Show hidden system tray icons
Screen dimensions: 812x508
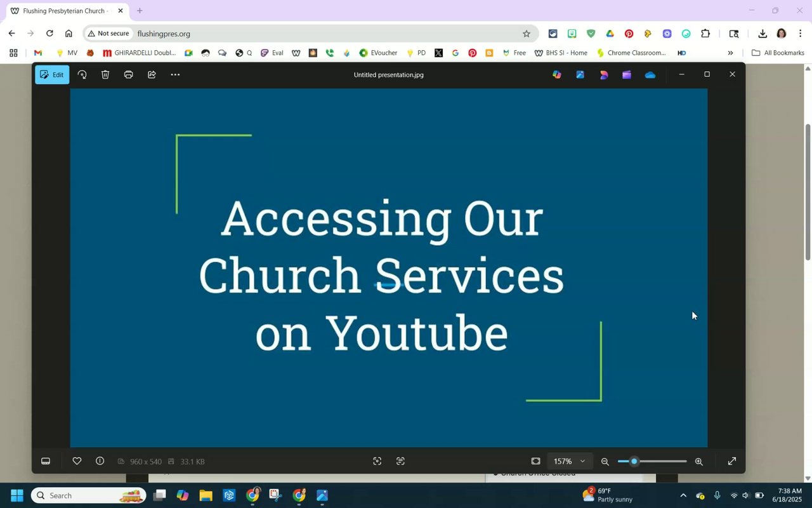coord(683,495)
